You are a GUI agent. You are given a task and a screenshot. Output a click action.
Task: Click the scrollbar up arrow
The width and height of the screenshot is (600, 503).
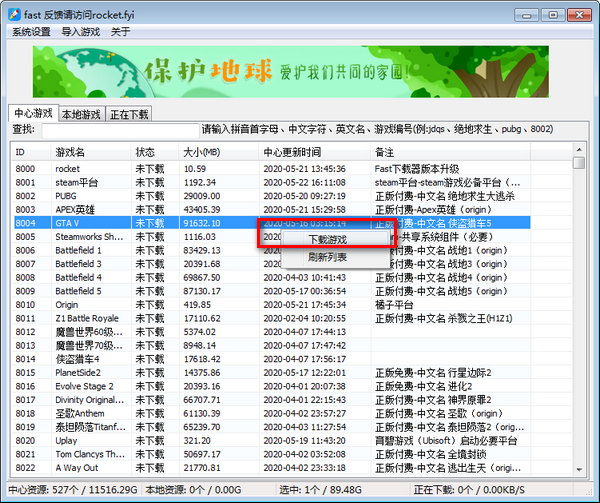(579, 161)
